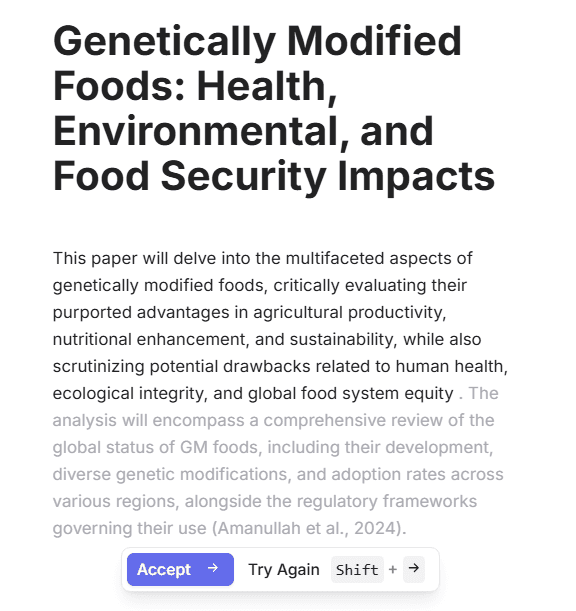Image resolution: width=576 pixels, height=611 pixels.
Task: Click the word "Impacts" in the title
Action: (416, 177)
